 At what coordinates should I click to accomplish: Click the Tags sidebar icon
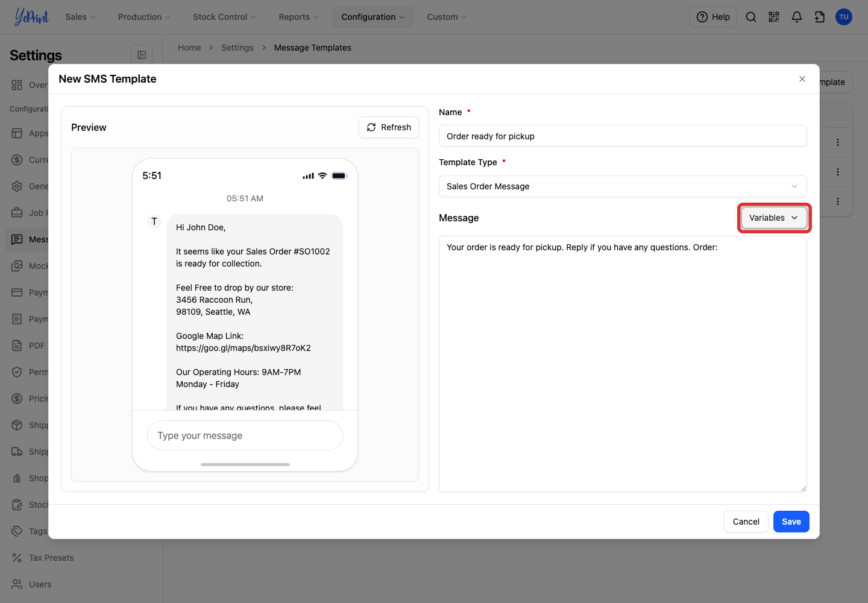(17, 531)
